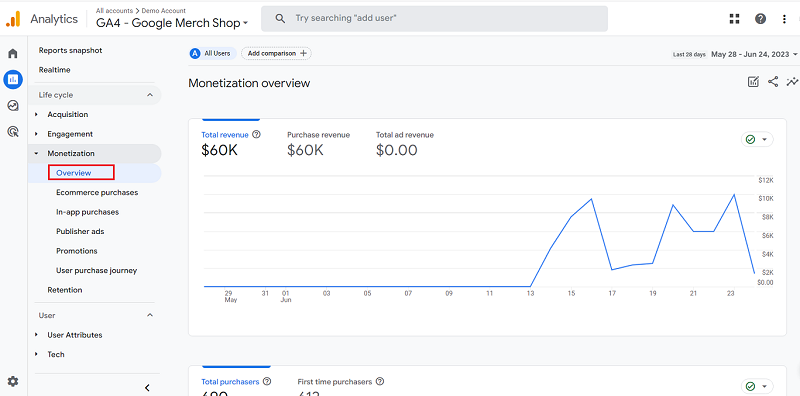
Task: Click the All Users segment chip
Action: coord(213,53)
